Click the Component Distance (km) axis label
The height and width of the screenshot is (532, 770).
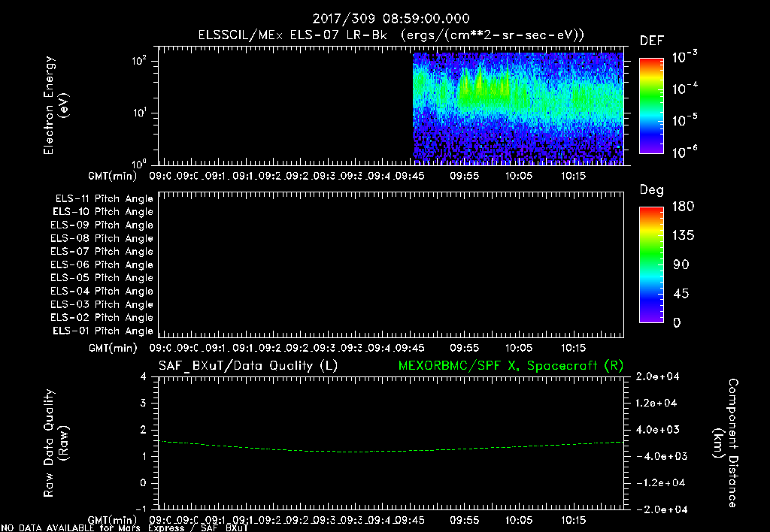click(726, 443)
